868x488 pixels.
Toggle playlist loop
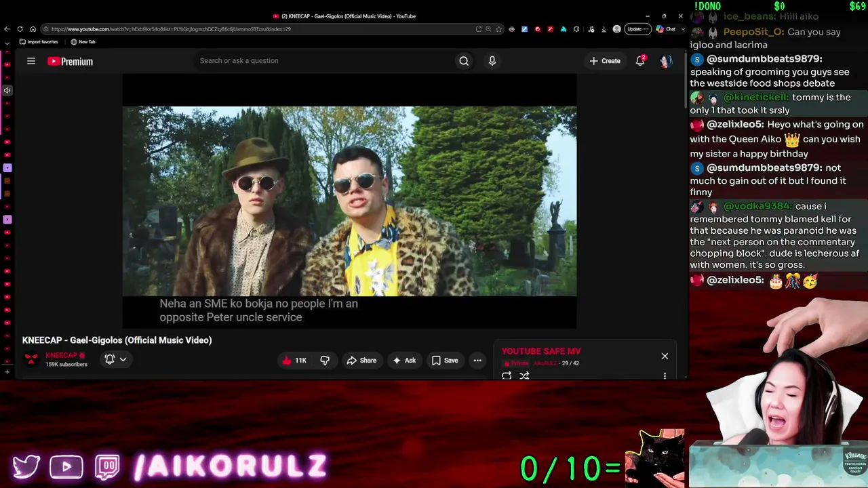pyautogui.click(x=507, y=375)
